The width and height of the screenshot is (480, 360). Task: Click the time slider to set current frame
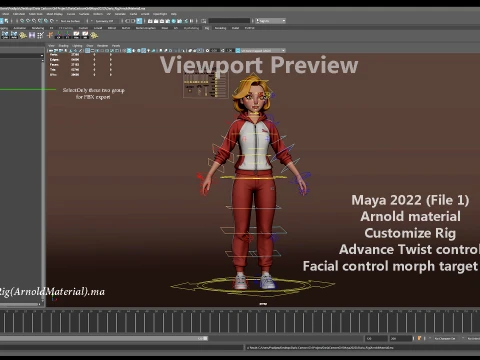(x=240, y=321)
